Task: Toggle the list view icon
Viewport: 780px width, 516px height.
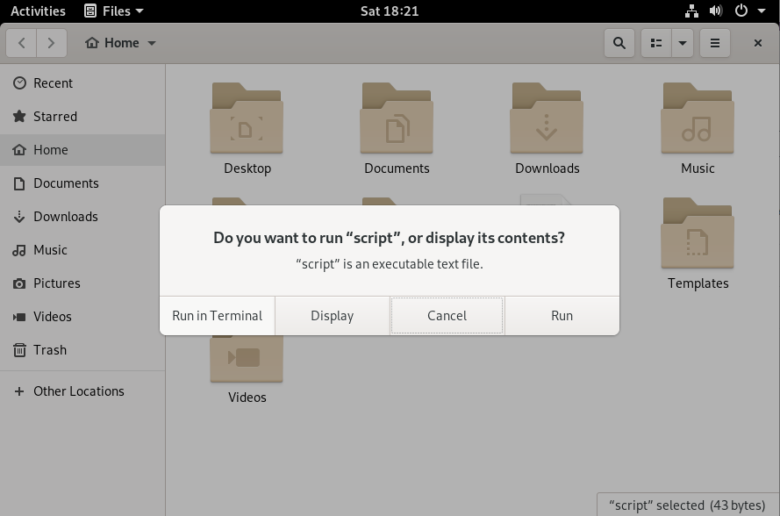Action: [656, 43]
